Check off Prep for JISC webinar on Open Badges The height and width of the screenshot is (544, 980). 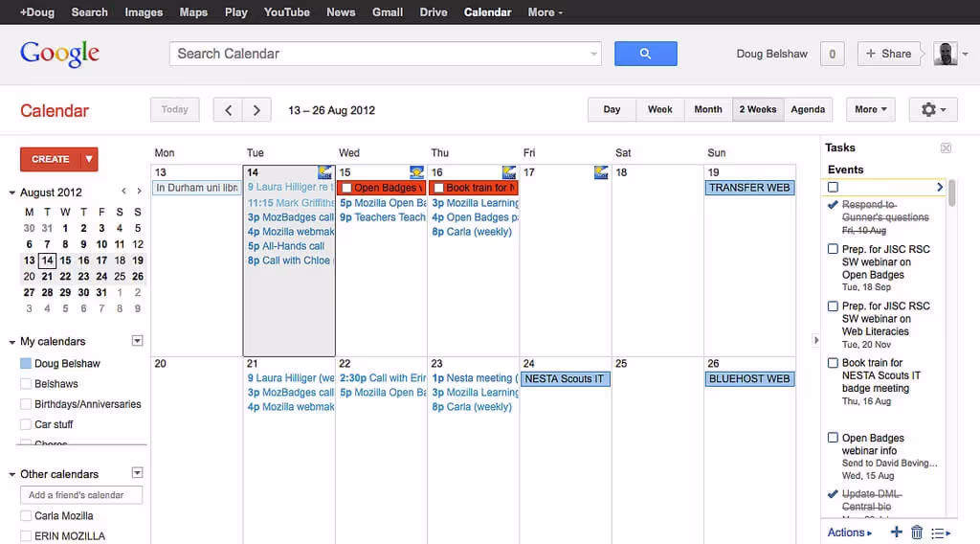pos(833,249)
